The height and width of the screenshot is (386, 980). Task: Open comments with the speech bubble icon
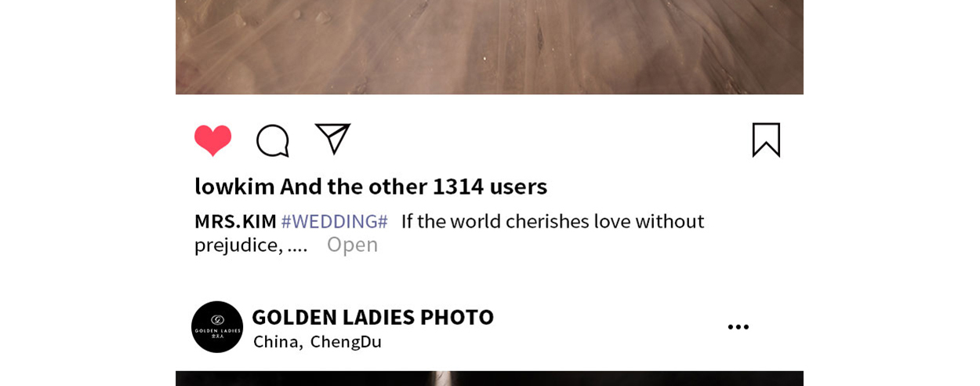(273, 141)
